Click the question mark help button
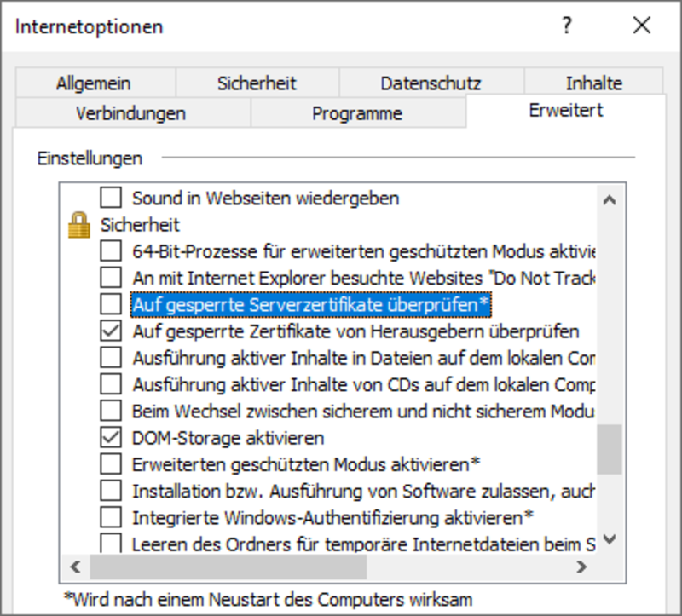 coord(567,26)
